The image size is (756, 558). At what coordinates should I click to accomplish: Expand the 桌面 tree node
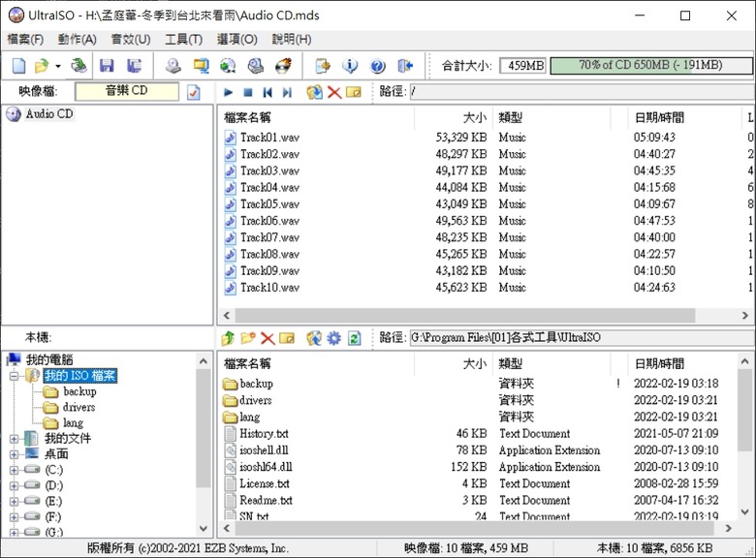pyautogui.click(x=14, y=454)
